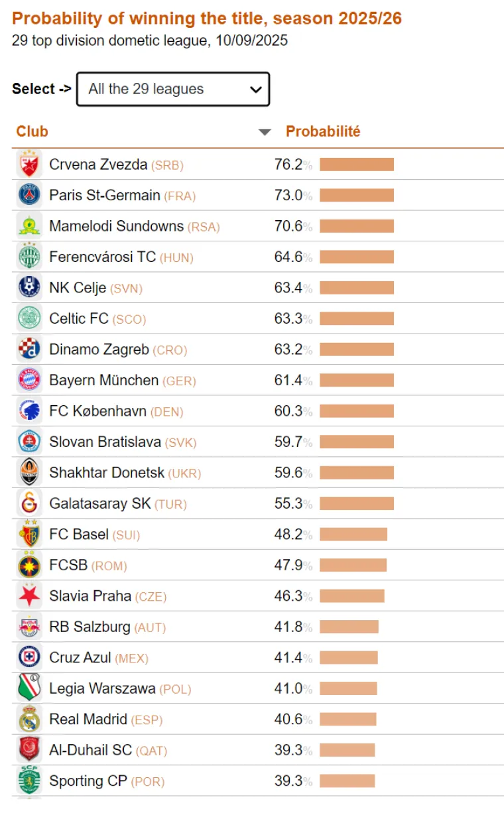Click the Probabilité column header

(x=323, y=131)
